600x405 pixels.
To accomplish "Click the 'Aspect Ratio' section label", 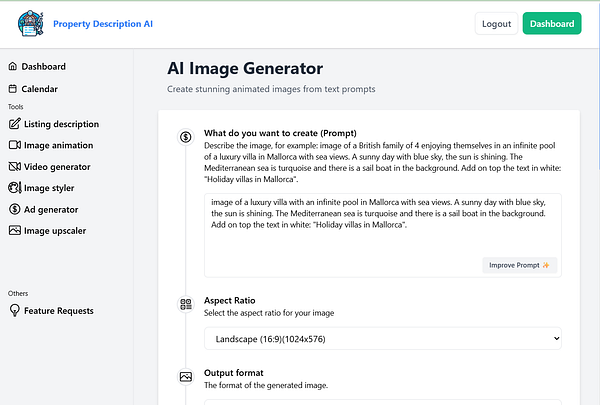I will tap(230, 300).
